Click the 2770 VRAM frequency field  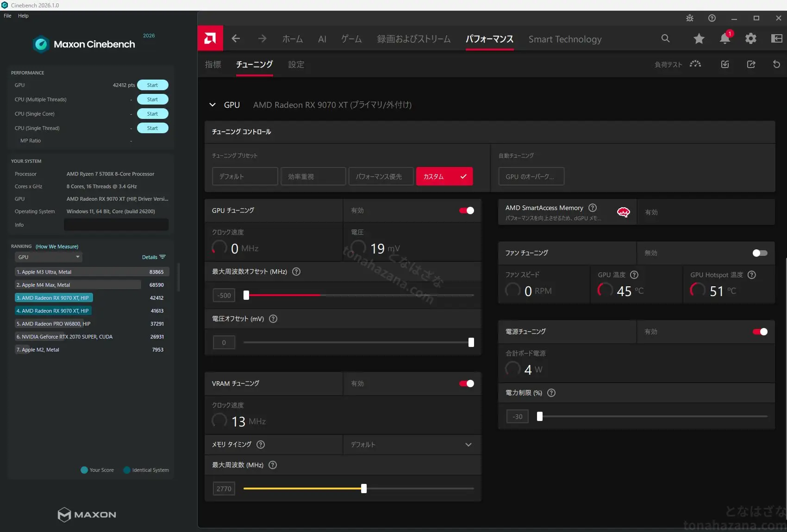pos(224,489)
